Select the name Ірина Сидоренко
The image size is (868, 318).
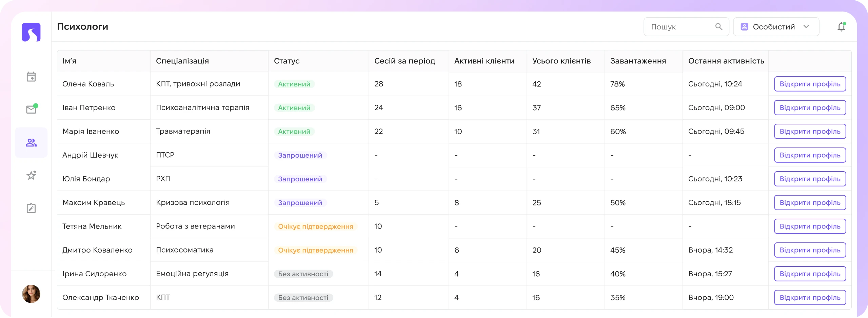94,274
